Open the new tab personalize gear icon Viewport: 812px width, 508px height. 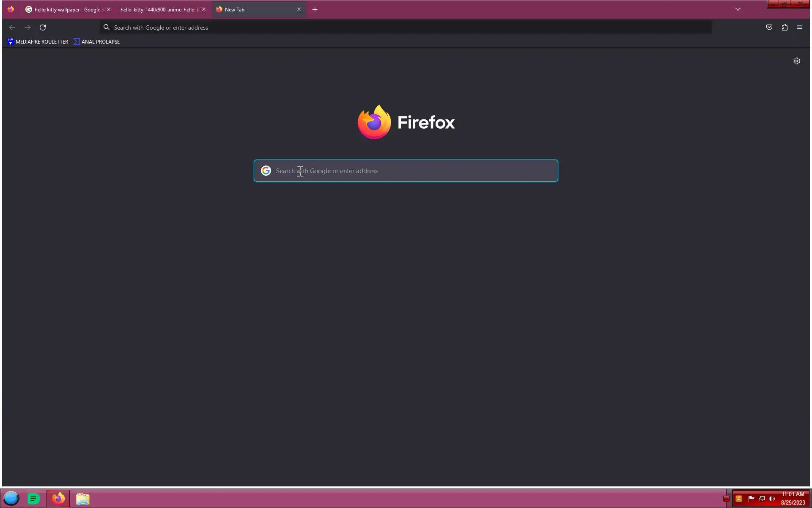(x=796, y=61)
